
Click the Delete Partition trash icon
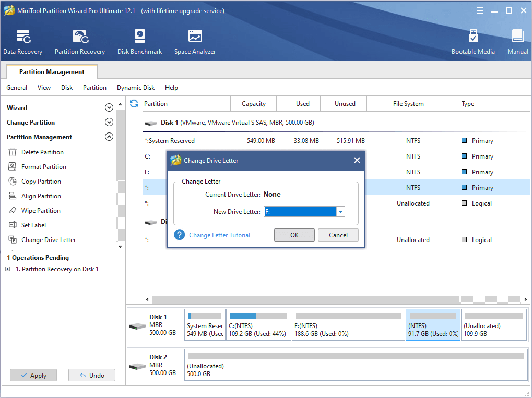point(13,152)
